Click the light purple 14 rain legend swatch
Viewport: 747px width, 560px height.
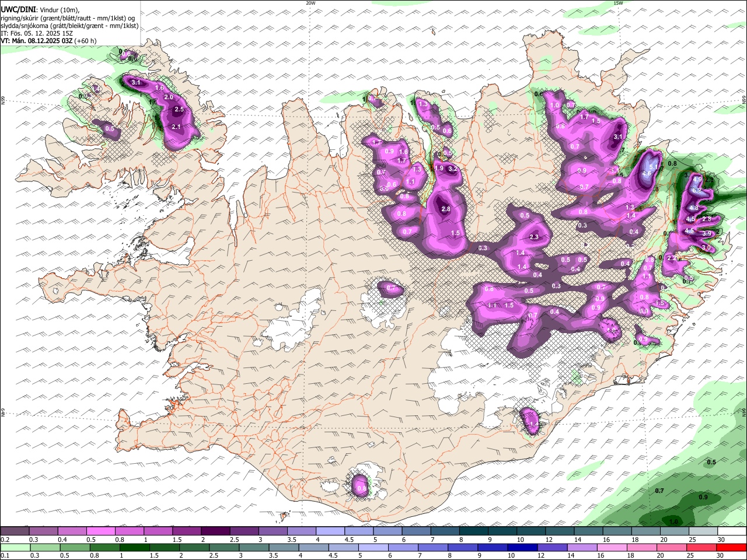point(582,547)
